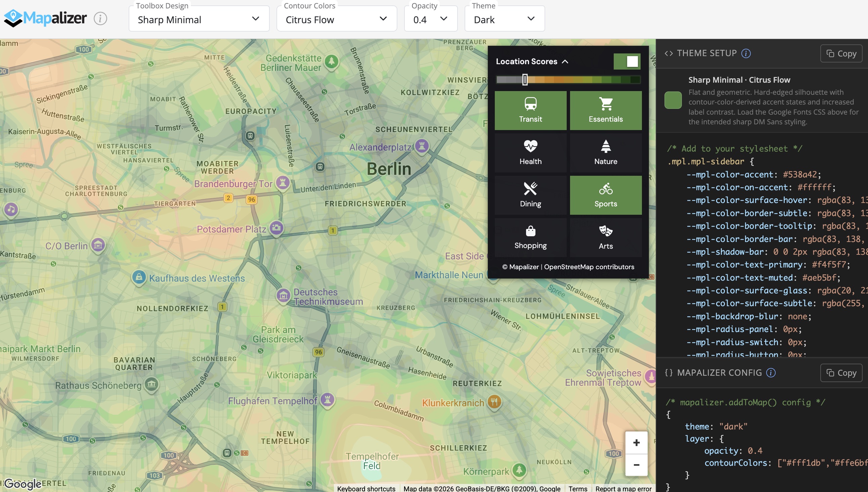
Task: Open the map Terms link
Action: 577,488
